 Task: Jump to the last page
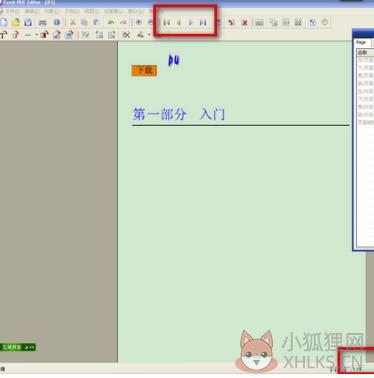[x=203, y=23]
